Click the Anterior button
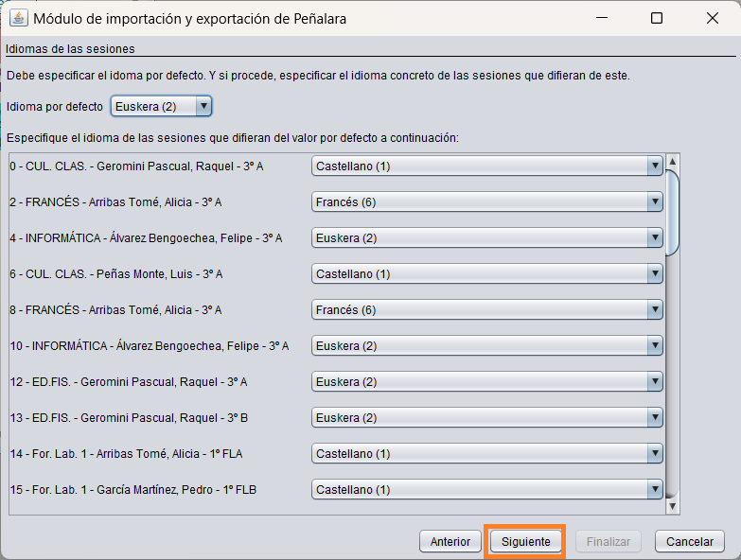This screenshot has width=741, height=560. point(450,541)
